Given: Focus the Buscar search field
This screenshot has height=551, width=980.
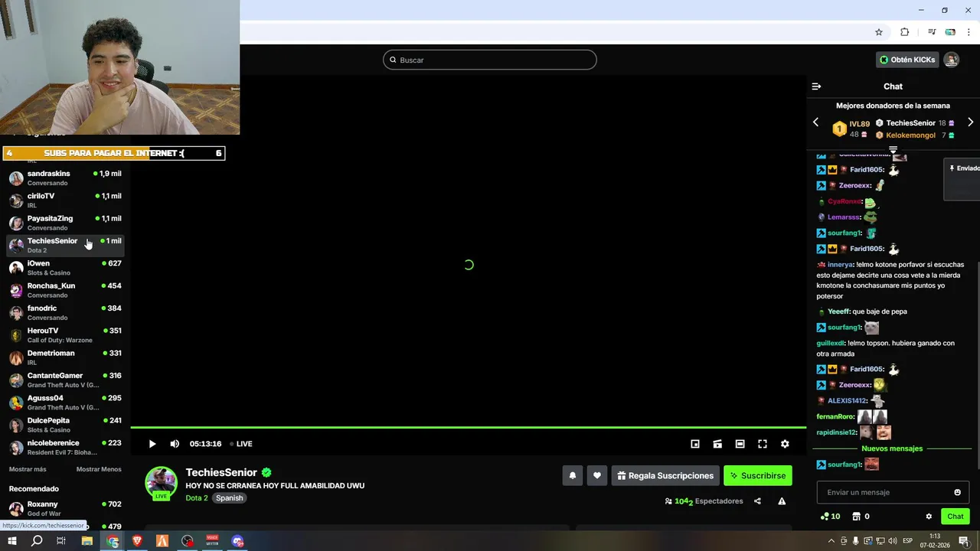Looking at the screenshot, I should coord(490,60).
